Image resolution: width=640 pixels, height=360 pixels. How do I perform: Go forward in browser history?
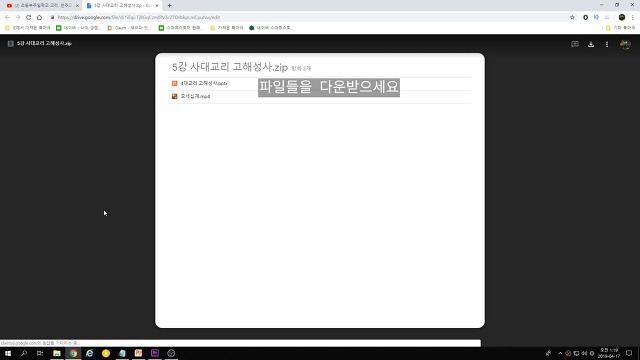point(18,17)
